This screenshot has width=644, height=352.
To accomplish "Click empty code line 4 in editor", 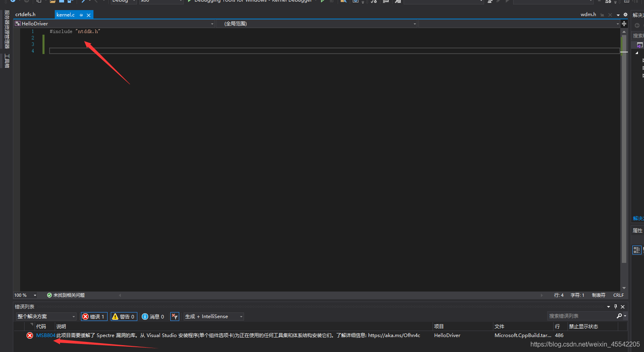I will (334, 51).
